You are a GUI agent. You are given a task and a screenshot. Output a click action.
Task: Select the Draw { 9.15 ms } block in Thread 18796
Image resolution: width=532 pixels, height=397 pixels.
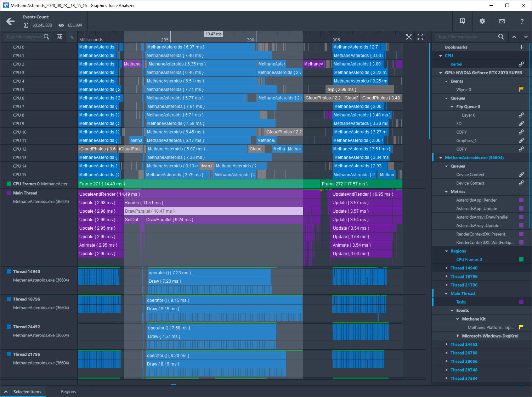click(224, 309)
